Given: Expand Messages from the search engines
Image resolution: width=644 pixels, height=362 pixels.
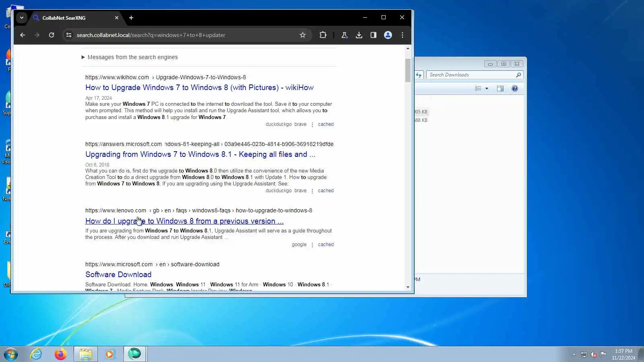Looking at the screenshot, I should (x=130, y=57).
